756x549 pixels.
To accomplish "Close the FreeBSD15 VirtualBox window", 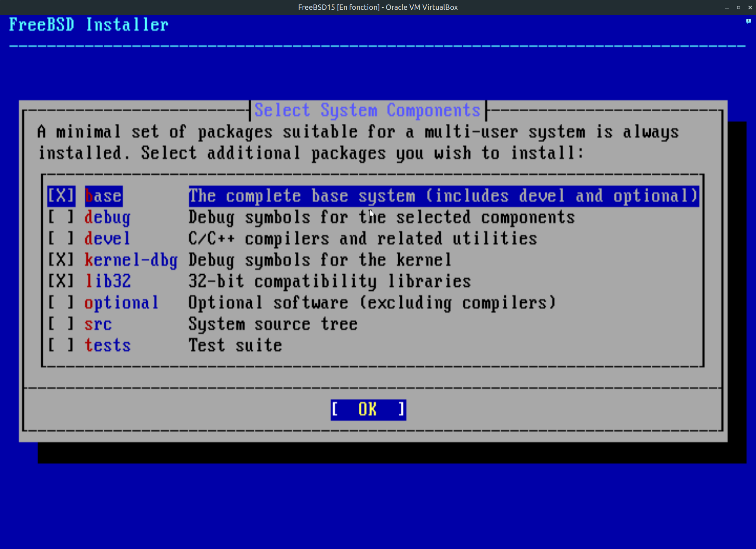I will tap(750, 7).
